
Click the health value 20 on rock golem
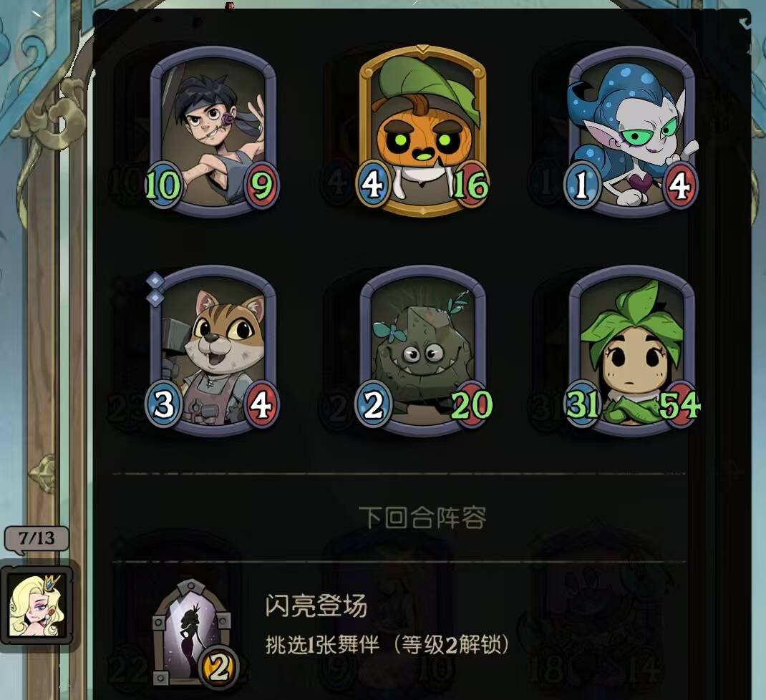[x=471, y=404]
